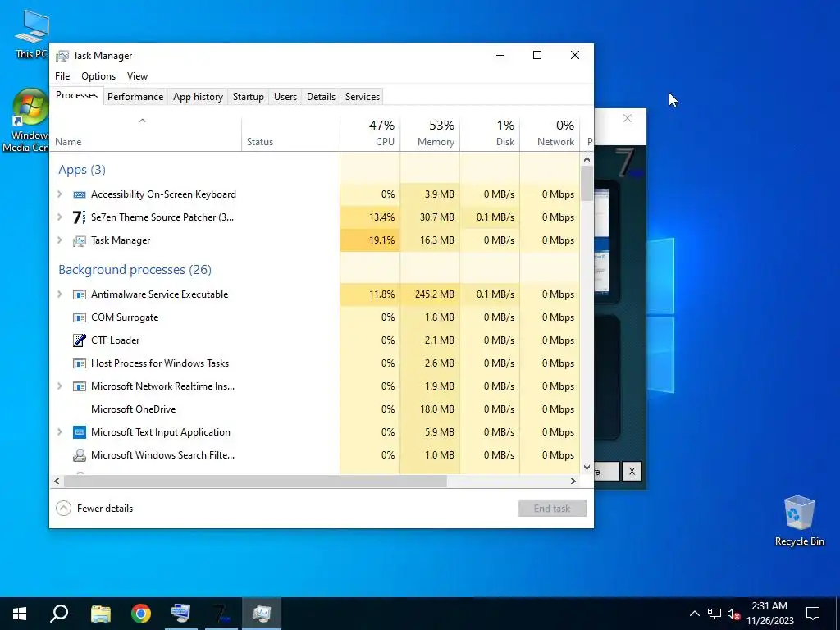Open File Explorer from the taskbar
The width and height of the screenshot is (840, 630).
[101, 614]
